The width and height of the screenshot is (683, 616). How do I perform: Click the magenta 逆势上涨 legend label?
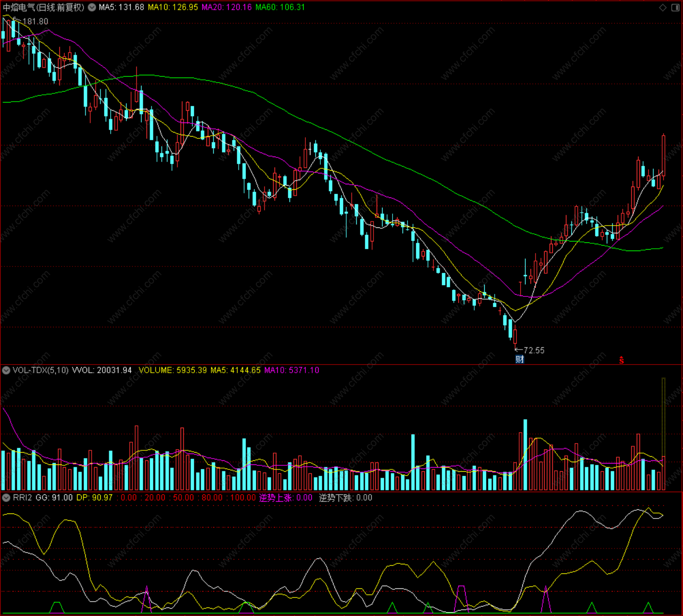click(275, 498)
